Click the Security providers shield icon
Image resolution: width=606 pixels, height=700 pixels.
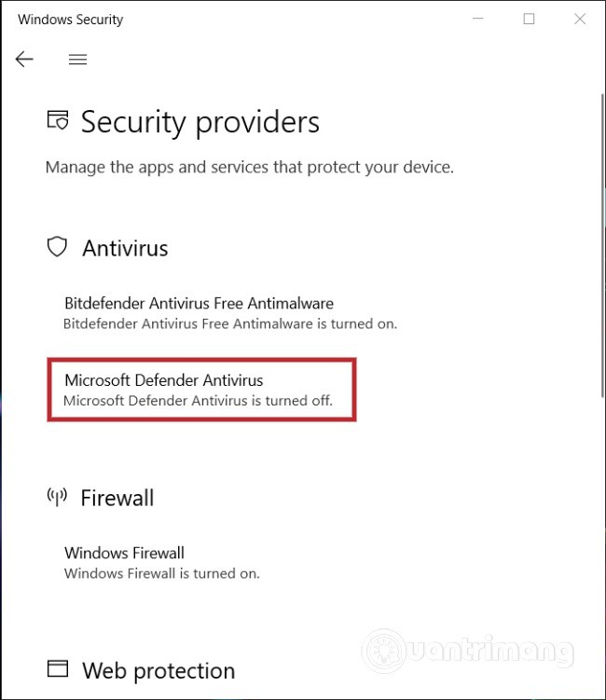point(58,121)
